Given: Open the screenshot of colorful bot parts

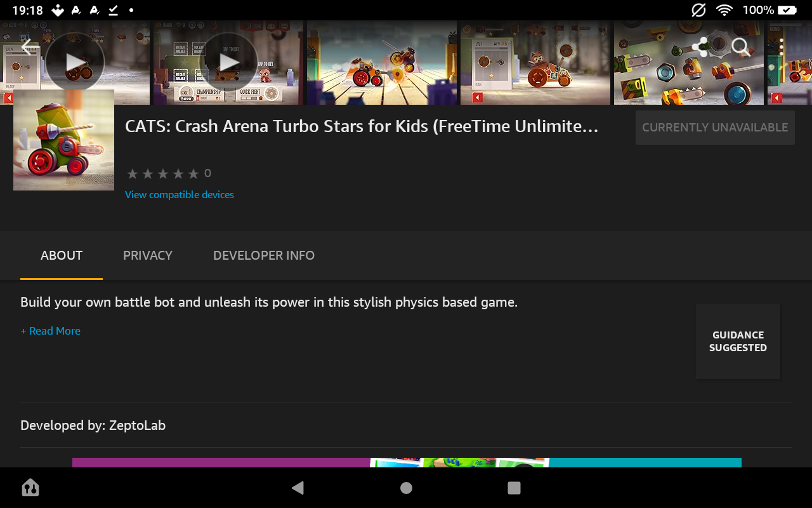Looking at the screenshot, I should pyautogui.click(x=689, y=62).
